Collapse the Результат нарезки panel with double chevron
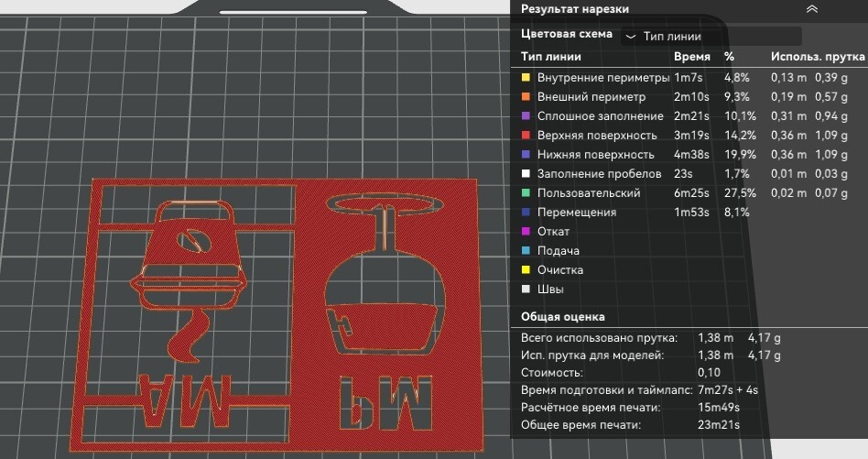The height and width of the screenshot is (459, 868). [811, 9]
